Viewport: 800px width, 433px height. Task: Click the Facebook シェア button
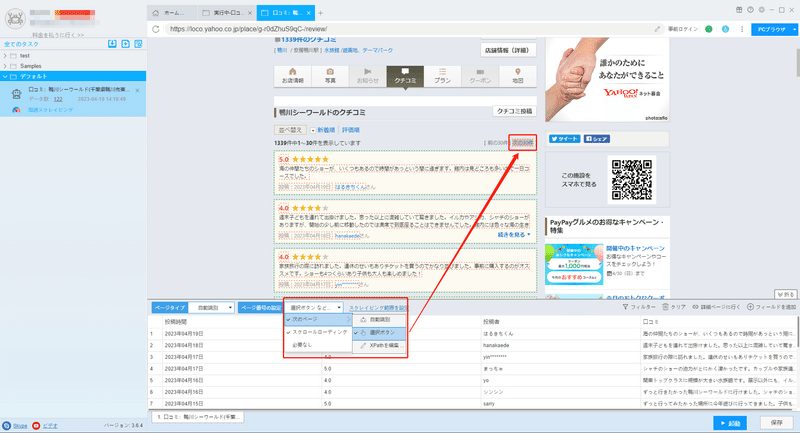597,139
